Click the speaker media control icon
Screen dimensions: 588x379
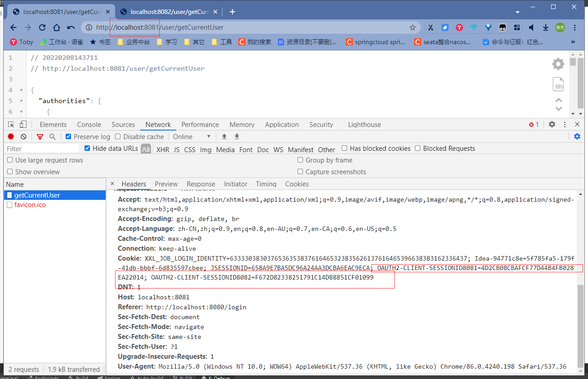[x=531, y=27]
